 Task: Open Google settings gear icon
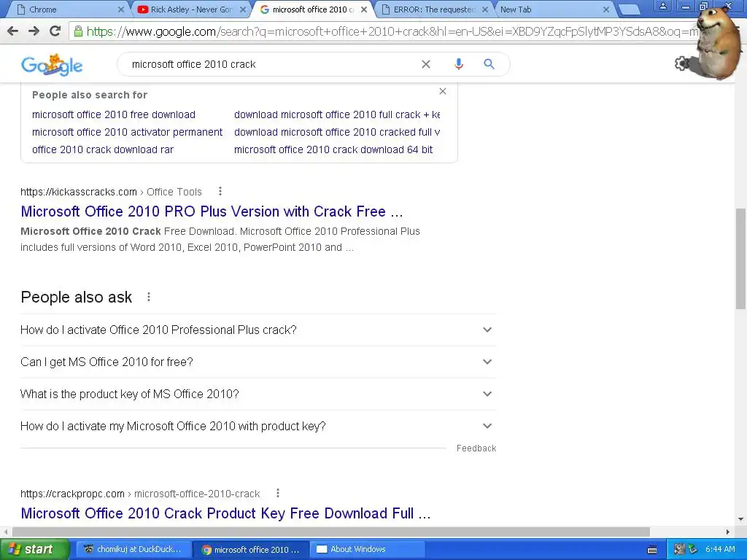[x=682, y=63]
